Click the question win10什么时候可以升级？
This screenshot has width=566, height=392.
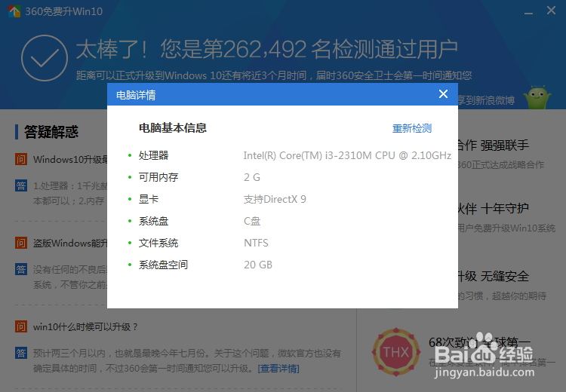point(85,327)
